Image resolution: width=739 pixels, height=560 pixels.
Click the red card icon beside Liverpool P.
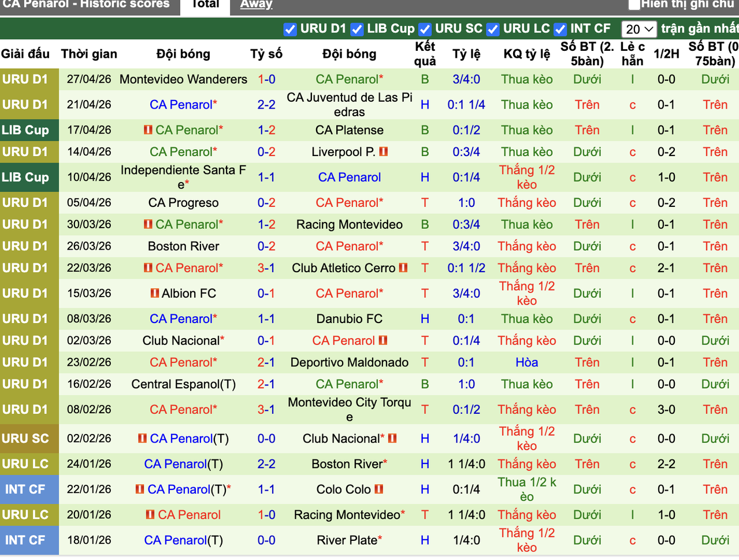click(384, 152)
